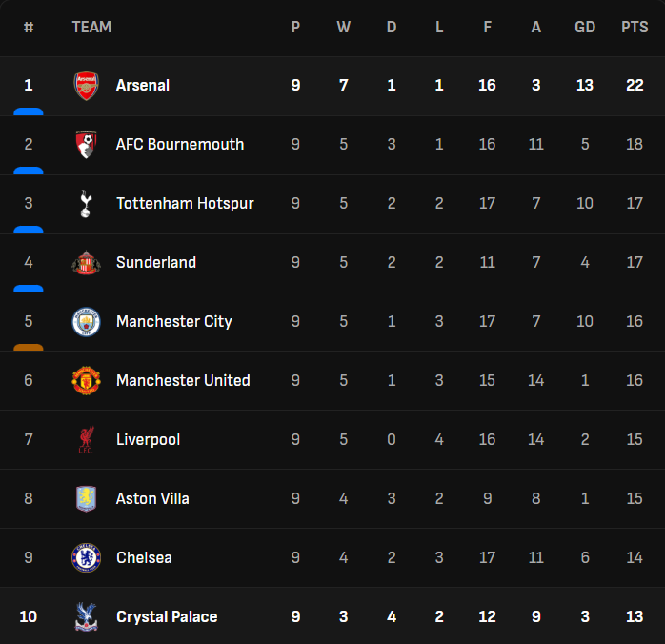
Task: Sort table by PTS column header
Action: (x=635, y=27)
